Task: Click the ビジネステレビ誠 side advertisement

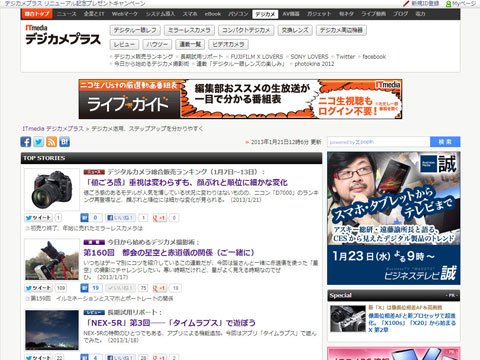Action: click(394, 218)
